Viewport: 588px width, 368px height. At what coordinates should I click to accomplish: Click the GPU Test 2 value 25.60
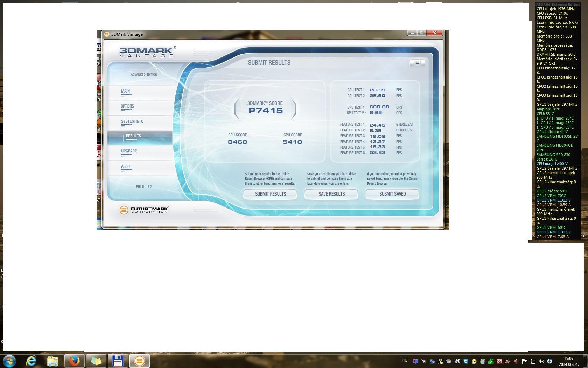pos(377,96)
